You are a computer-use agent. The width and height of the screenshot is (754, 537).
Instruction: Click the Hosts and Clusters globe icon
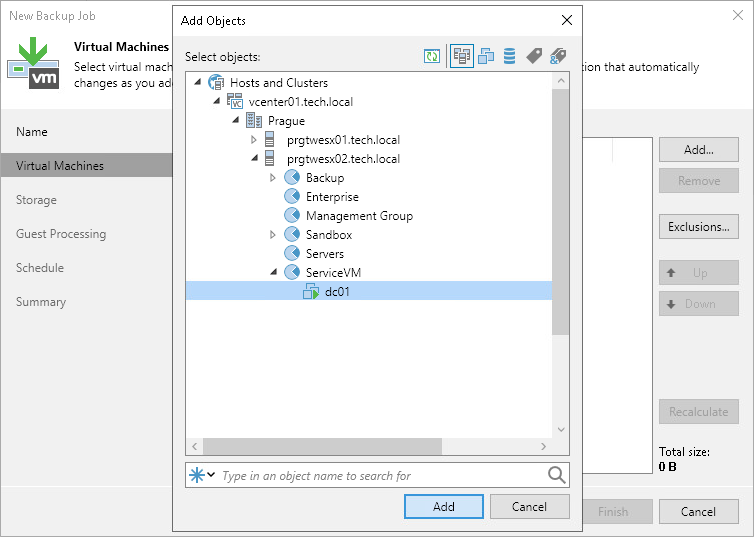(216, 82)
